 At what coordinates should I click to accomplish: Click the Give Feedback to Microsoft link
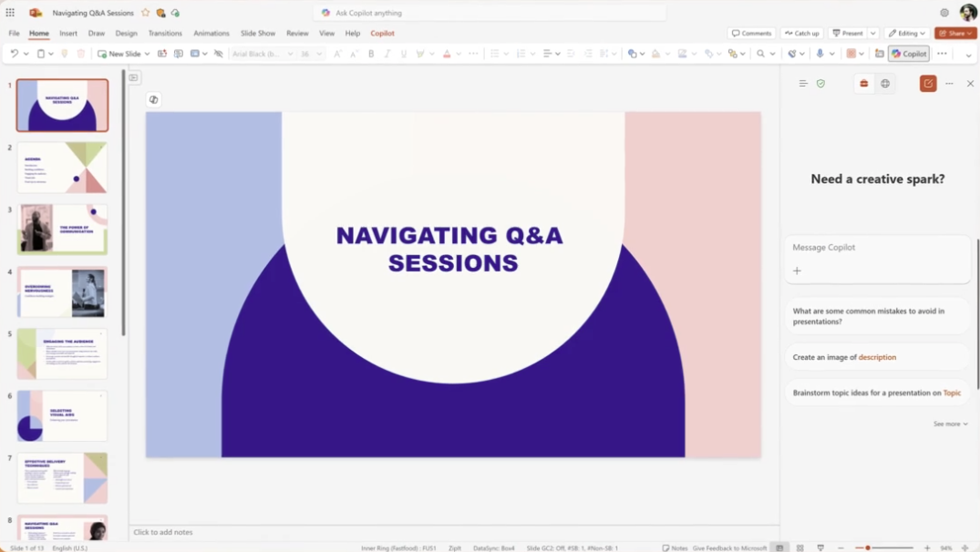pos(728,547)
